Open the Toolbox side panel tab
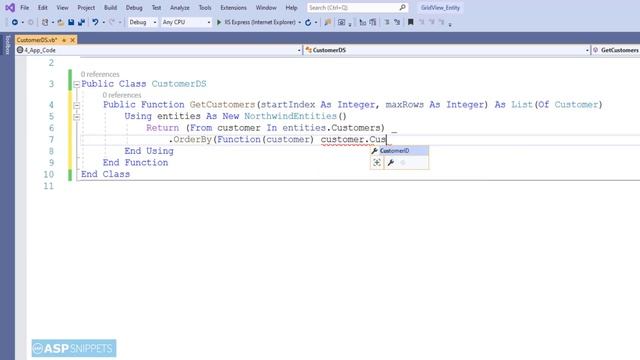The height and width of the screenshot is (360, 640). point(7,45)
